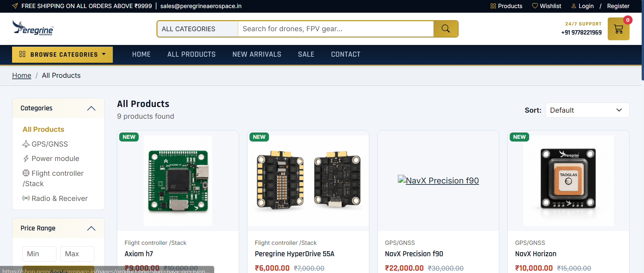644x273 pixels.
Task: Go to HOME in the navigation bar
Action: coord(141,54)
